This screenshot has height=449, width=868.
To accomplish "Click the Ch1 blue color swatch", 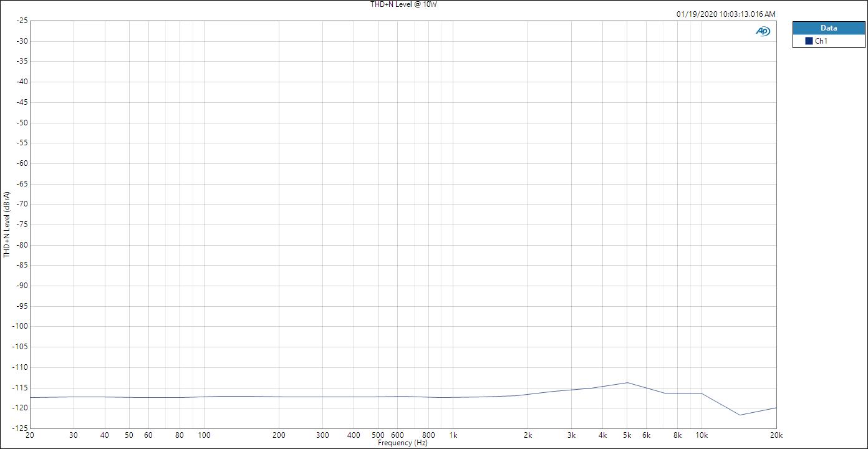I will coord(809,41).
